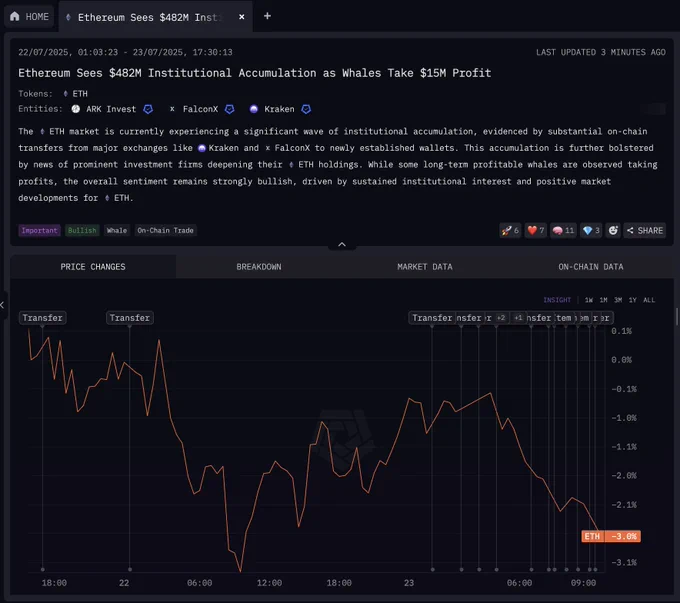Close the Ethereum Sees $482M tab

point(242,16)
